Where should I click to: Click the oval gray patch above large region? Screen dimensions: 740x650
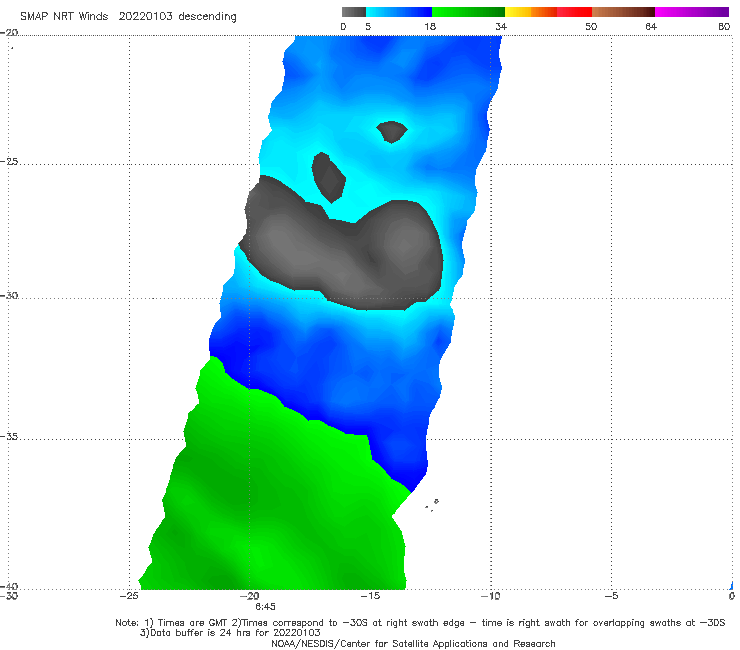coord(328,177)
